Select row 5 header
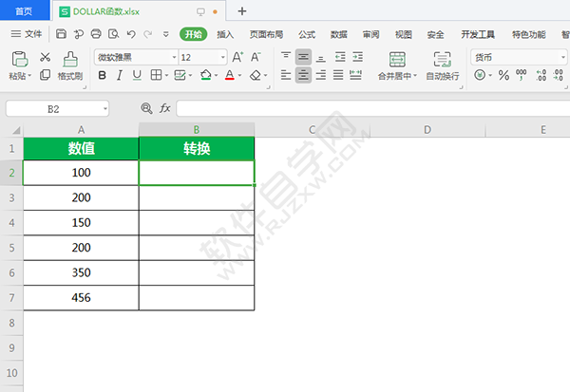570x392 pixels. tap(11, 248)
